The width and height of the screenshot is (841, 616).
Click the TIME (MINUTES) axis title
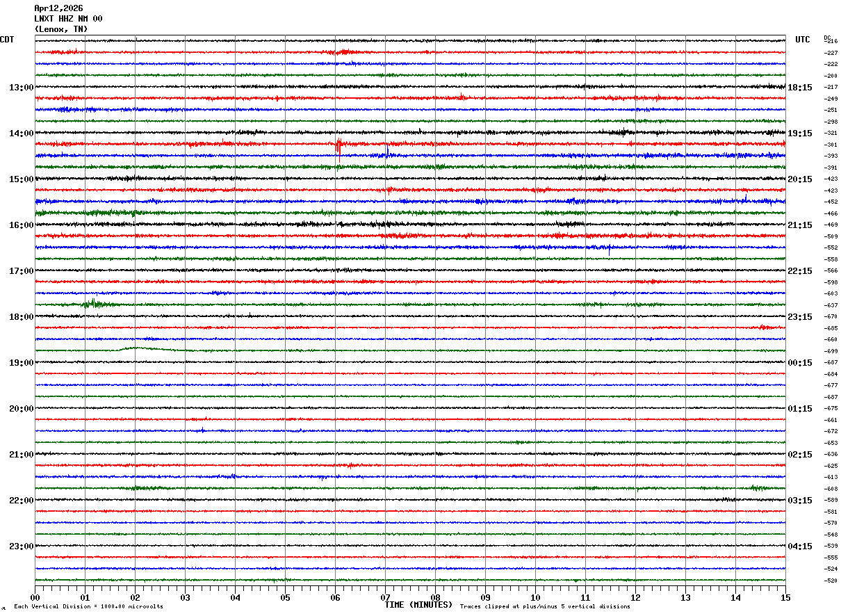418,605
